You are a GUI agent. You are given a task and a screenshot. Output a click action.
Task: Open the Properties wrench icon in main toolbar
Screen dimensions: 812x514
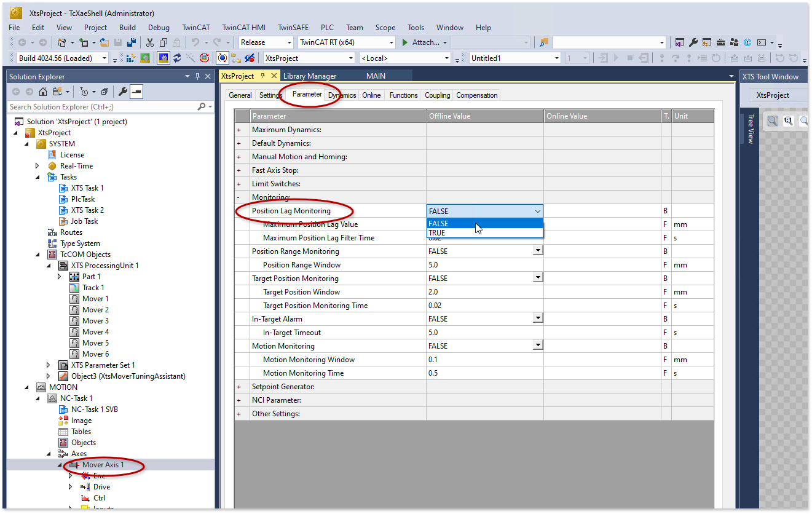point(693,42)
